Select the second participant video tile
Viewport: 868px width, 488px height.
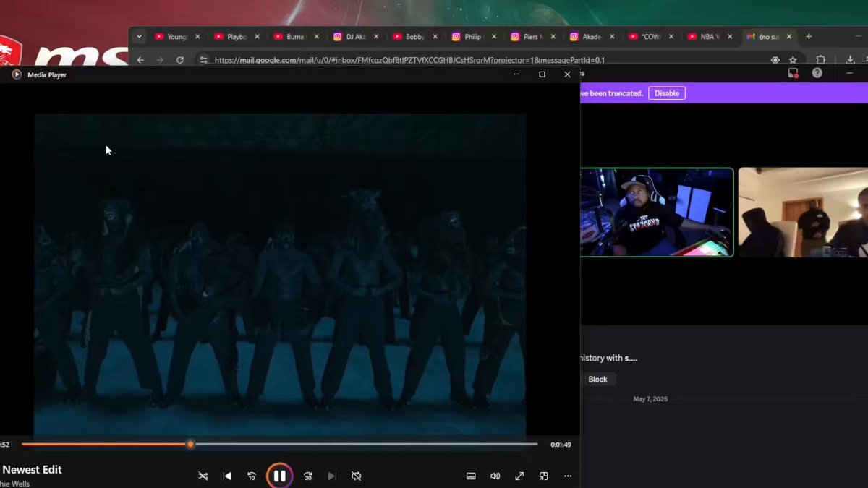click(803, 213)
